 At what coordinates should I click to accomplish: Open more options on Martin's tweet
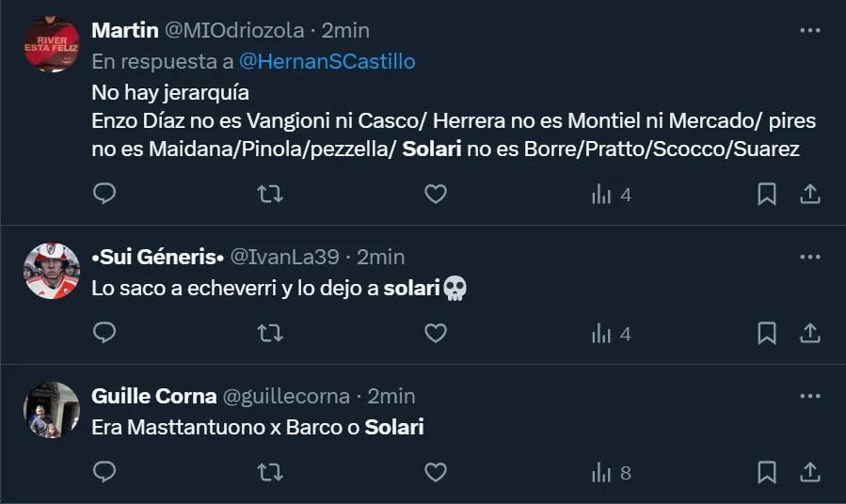click(809, 30)
